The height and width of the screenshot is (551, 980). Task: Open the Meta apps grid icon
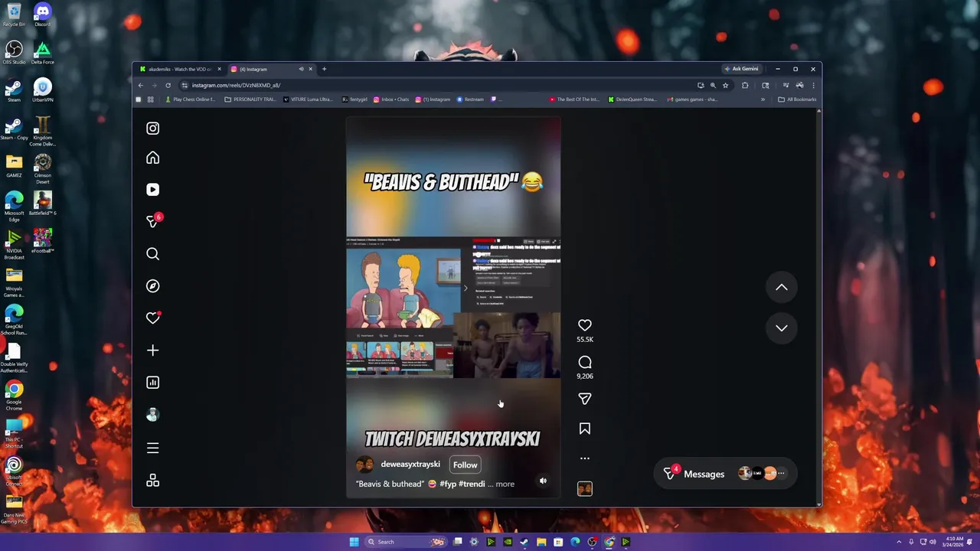tap(153, 481)
